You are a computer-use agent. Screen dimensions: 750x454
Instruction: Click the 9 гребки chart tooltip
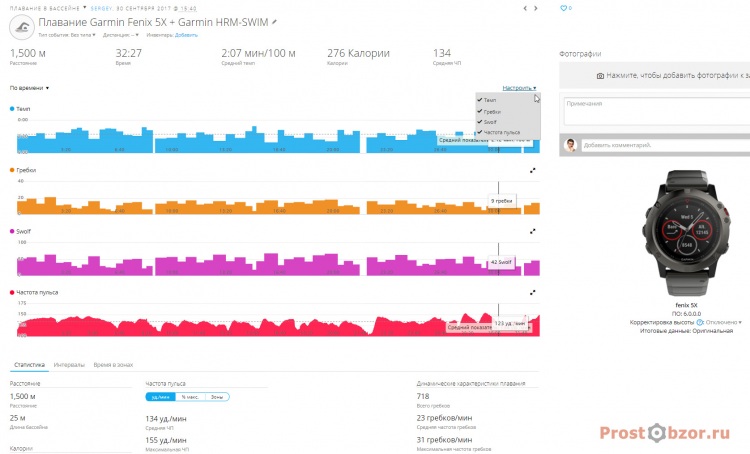502,201
